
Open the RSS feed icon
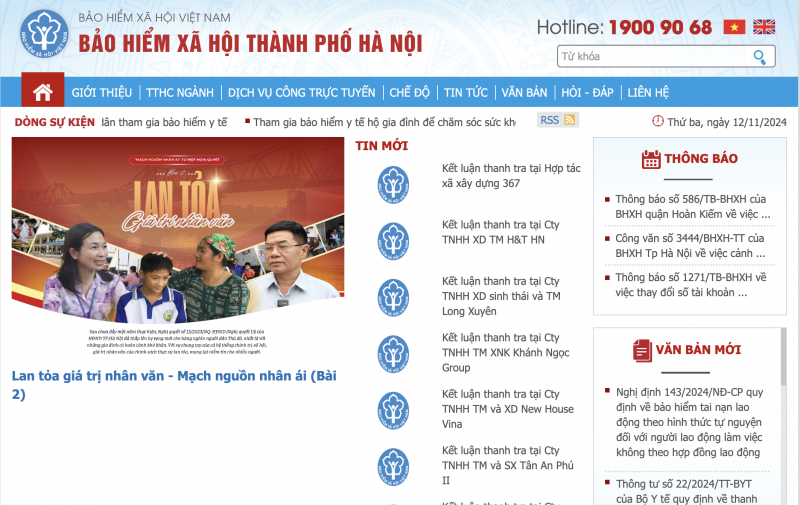pyautogui.click(x=570, y=120)
